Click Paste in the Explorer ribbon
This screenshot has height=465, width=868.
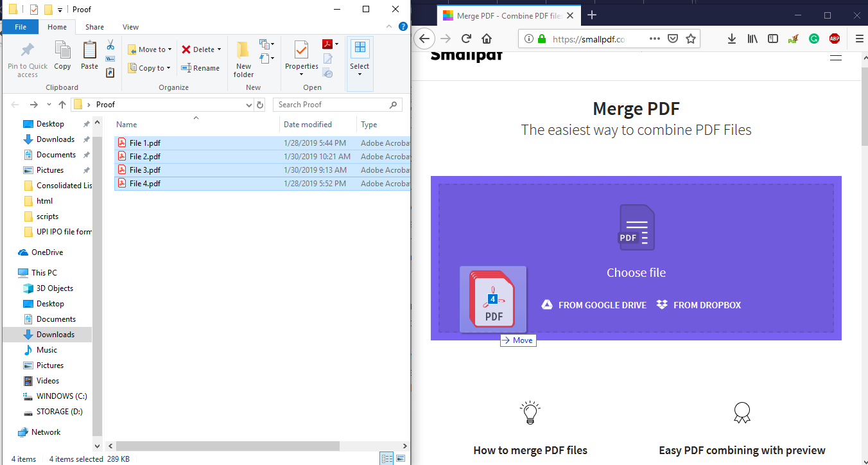click(90, 55)
